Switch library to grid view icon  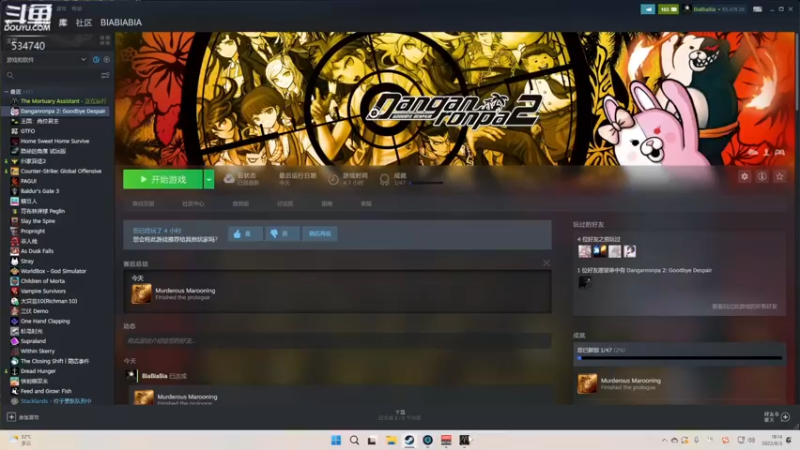[x=105, y=40]
